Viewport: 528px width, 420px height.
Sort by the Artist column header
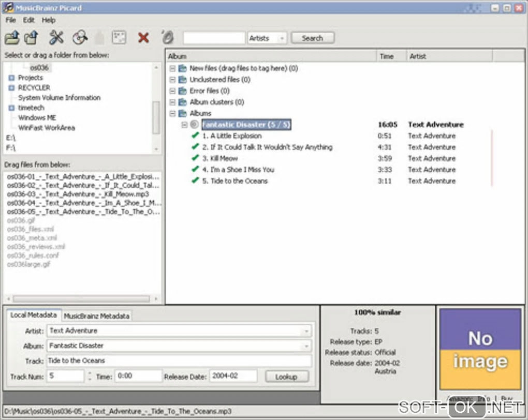(x=450, y=56)
